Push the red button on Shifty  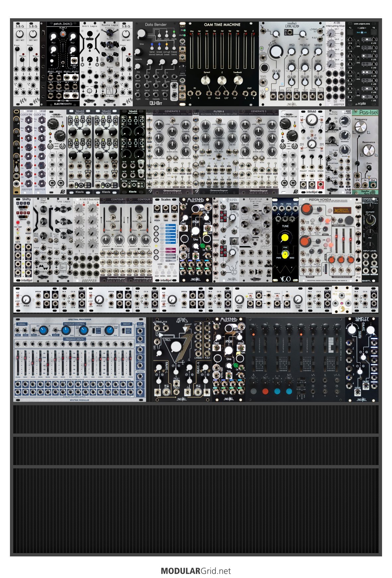(x=18, y=222)
